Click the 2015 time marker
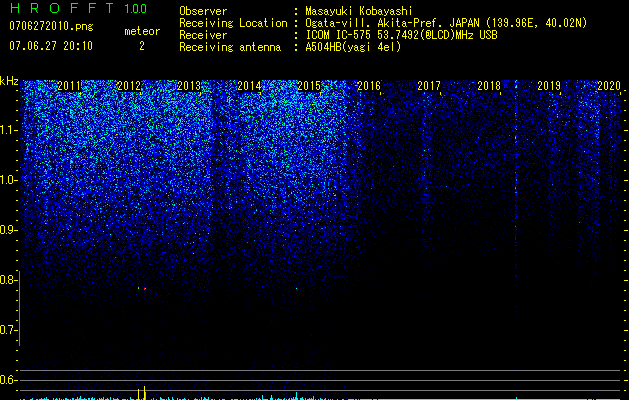The height and width of the screenshot is (400, 629). pos(309,86)
